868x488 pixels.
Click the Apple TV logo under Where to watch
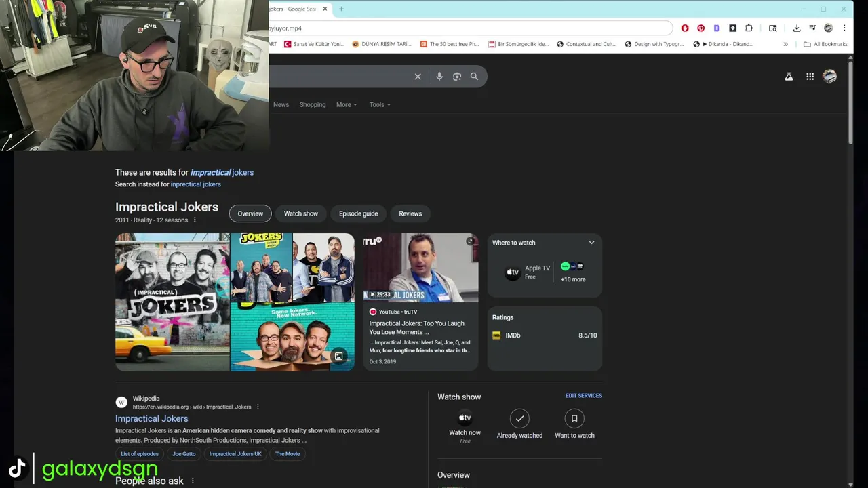tap(513, 272)
